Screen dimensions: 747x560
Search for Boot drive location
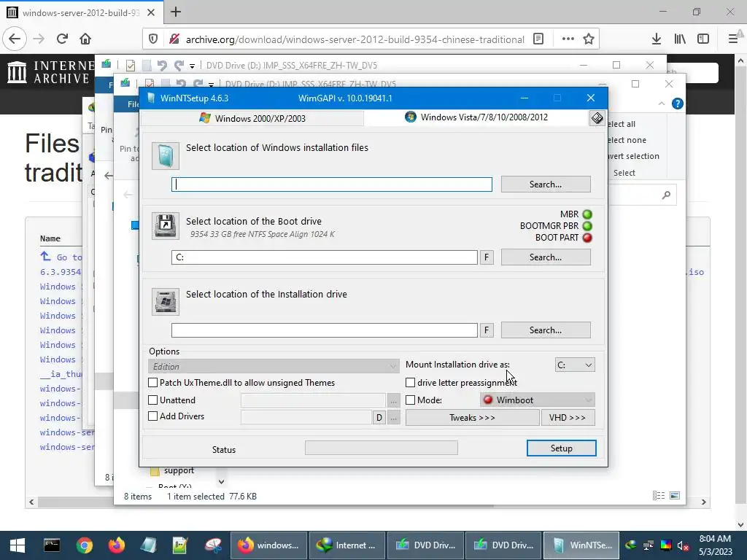tap(546, 257)
